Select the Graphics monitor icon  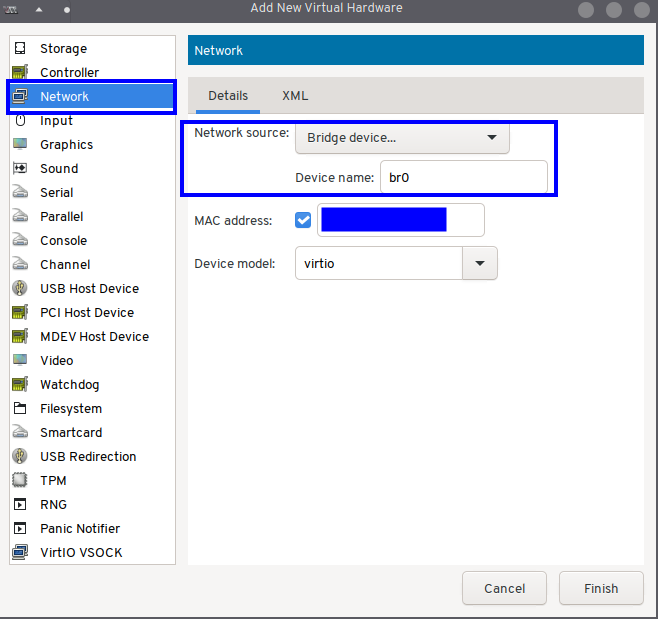coord(20,145)
